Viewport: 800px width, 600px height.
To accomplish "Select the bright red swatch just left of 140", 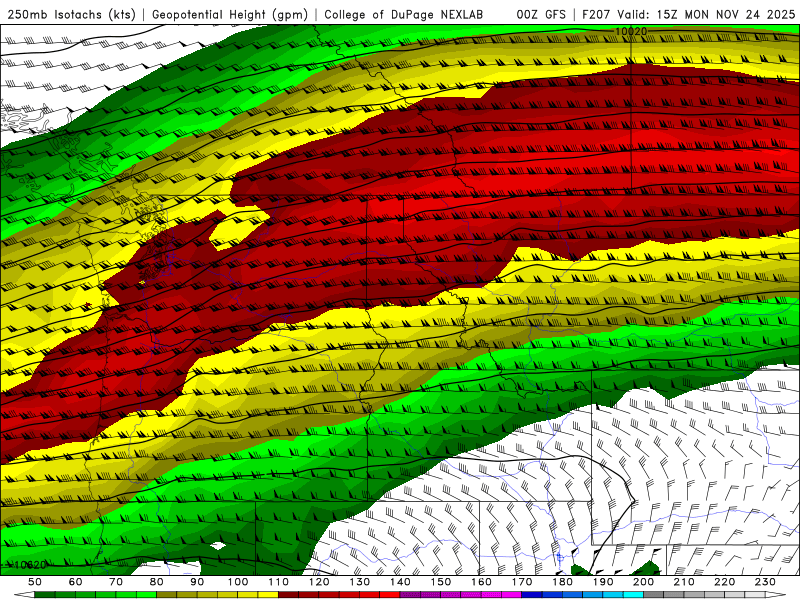I will coord(390,595).
